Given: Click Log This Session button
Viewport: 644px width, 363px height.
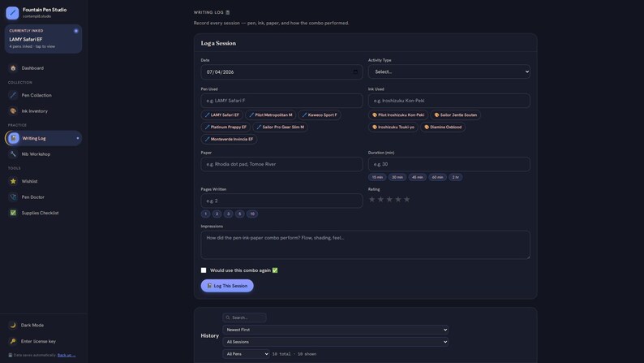Looking at the screenshot, I should click(x=227, y=286).
